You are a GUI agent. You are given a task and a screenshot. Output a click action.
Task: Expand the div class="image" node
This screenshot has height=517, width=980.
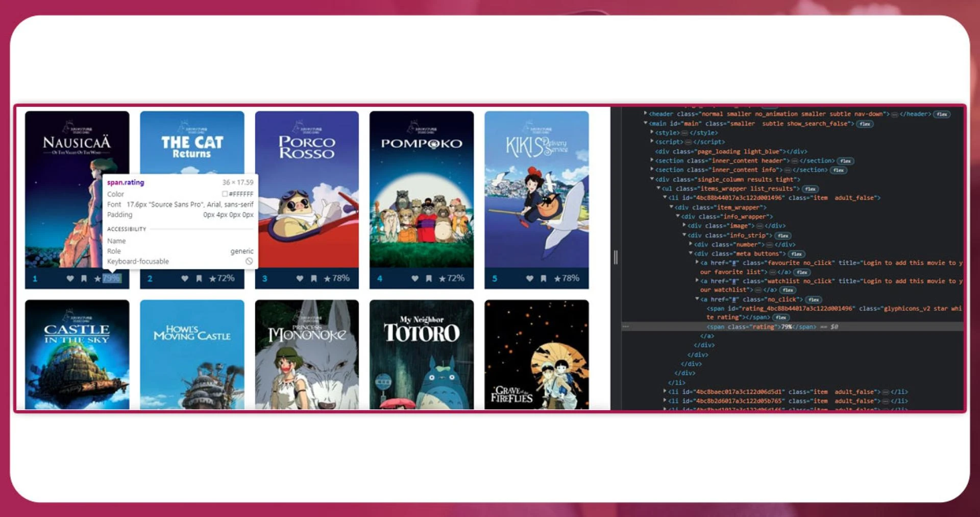(684, 225)
